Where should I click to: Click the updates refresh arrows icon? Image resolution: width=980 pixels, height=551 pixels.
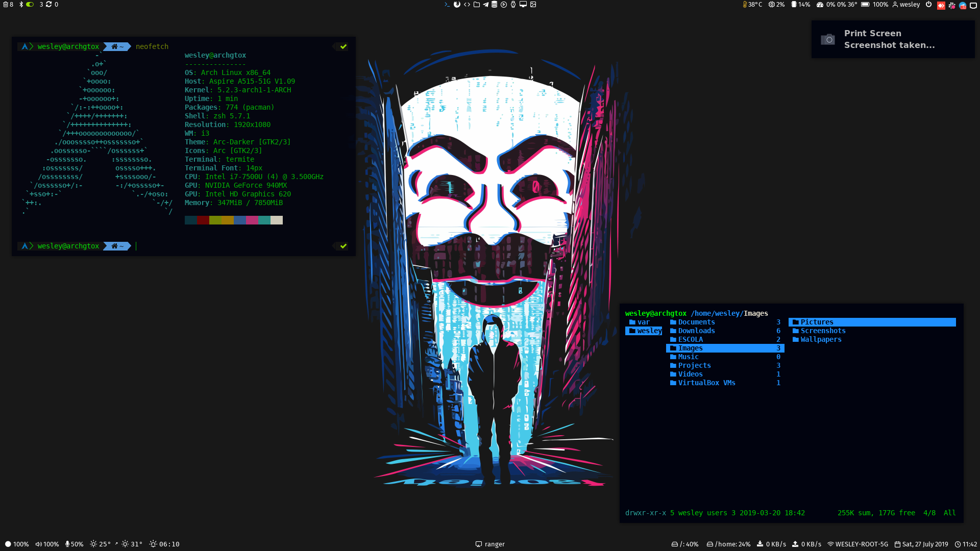[49, 5]
